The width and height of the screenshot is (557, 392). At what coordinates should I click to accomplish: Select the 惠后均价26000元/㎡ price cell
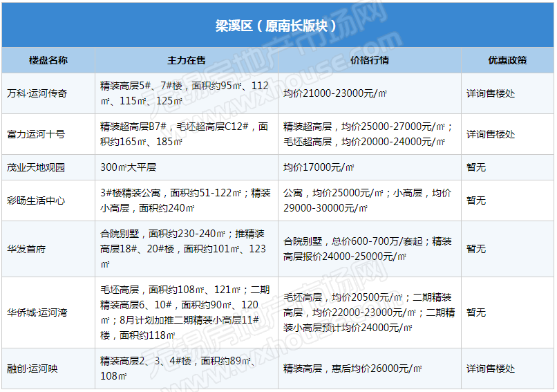(x=352, y=368)
